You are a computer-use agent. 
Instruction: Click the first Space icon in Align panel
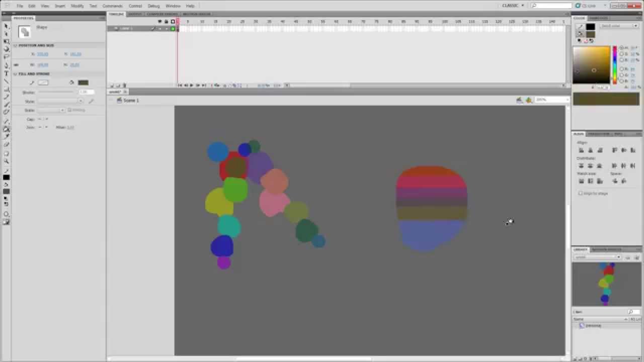[615, 181]
